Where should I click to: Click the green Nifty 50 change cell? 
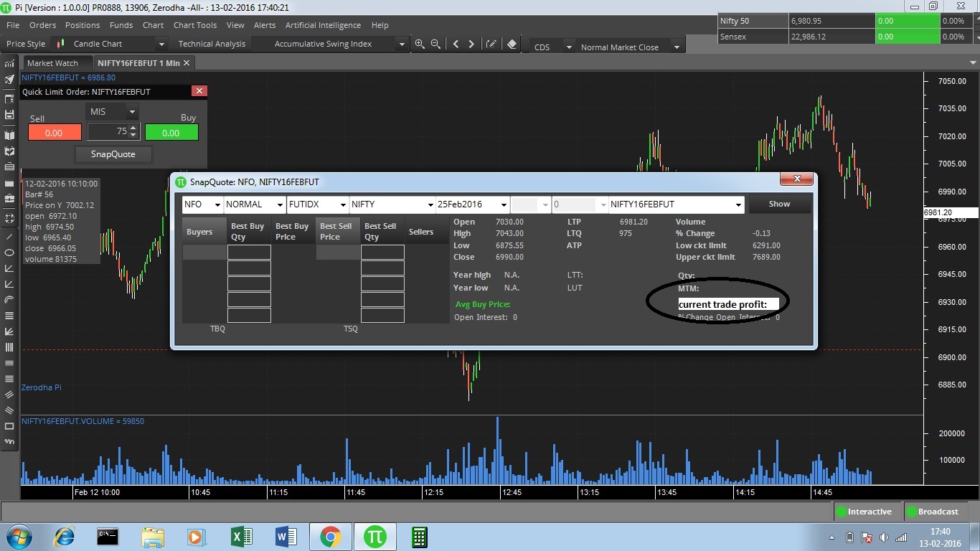coord(908,21)
